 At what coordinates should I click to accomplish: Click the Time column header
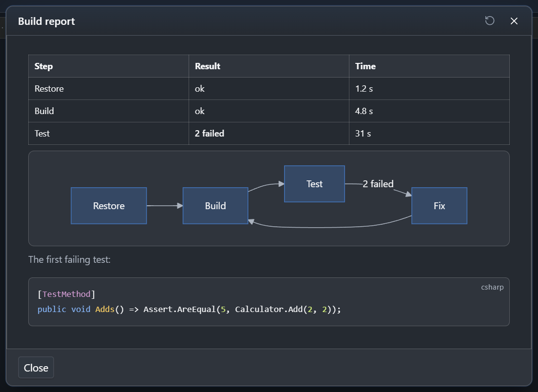tap(429, 66)
